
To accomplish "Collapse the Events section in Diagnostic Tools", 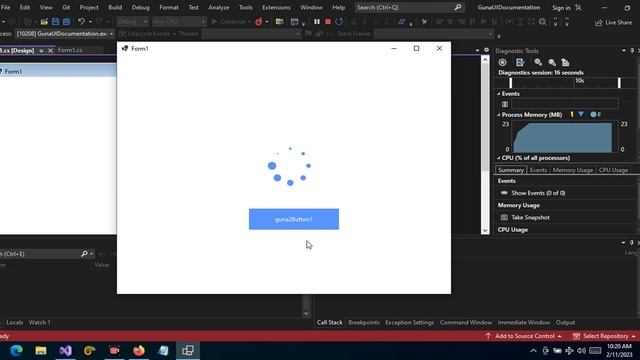I will (x=499, y=94).
